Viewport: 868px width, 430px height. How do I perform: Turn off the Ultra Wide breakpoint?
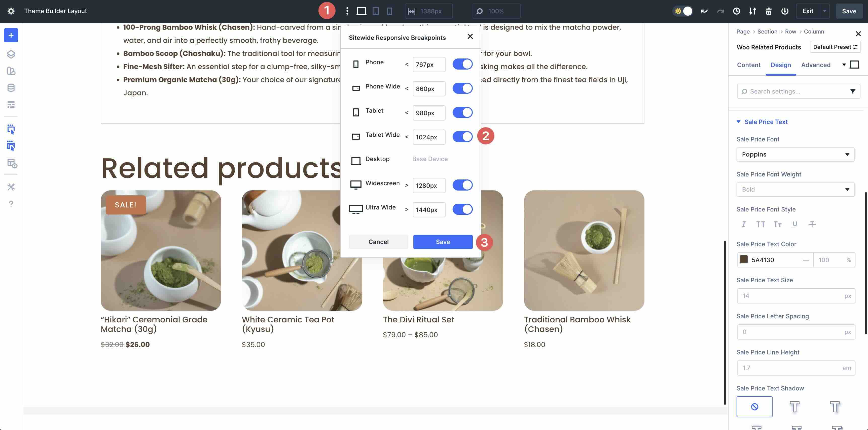463,209
